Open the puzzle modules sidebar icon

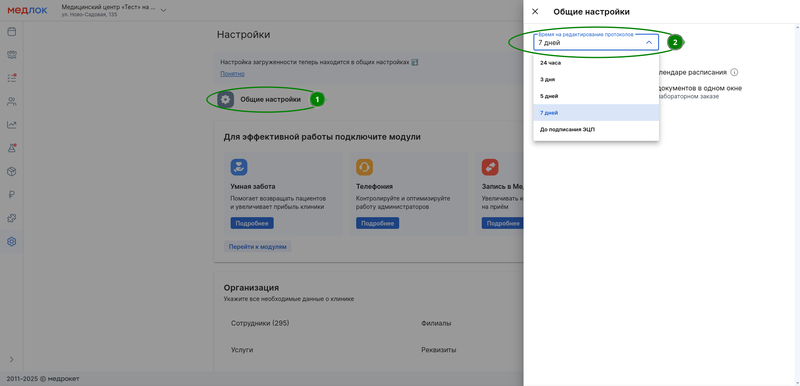point(11,218)
